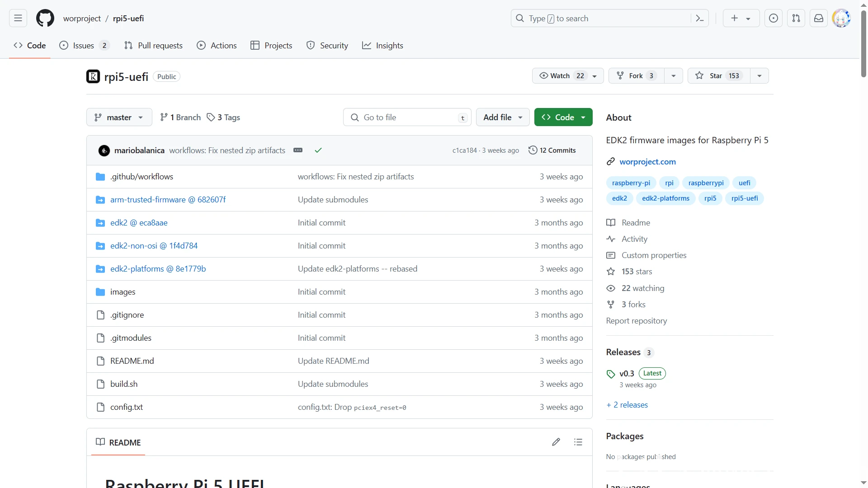Image resolution: width=868 pixels, height=488 pixels.
Task: Click the file icon beside .gitignore
Action: click(100, 315)
